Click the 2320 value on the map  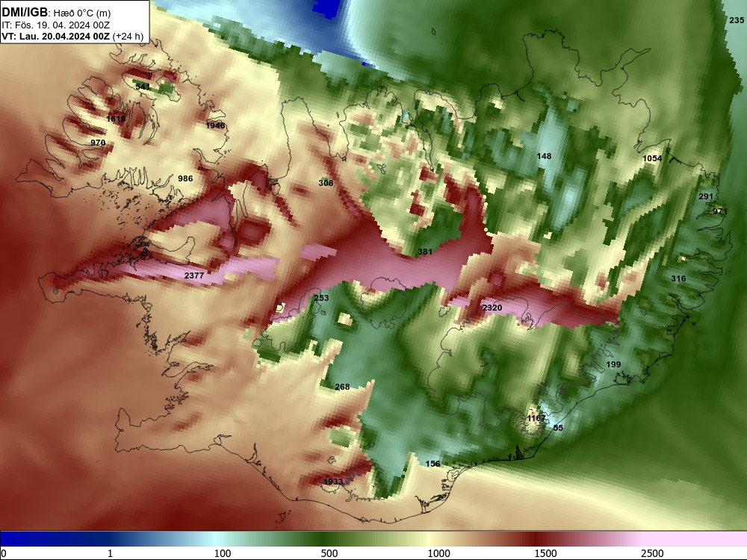492,308
